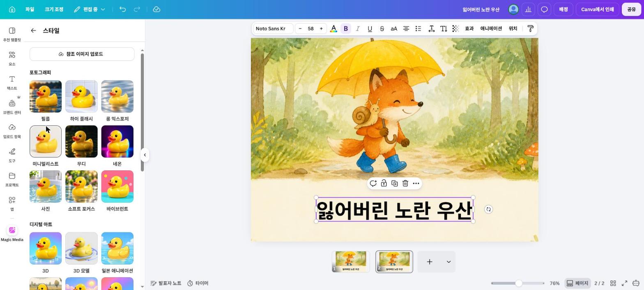Switch to vertical text
The height and width of the screenshot is (290, 644).
click(444, 28)
